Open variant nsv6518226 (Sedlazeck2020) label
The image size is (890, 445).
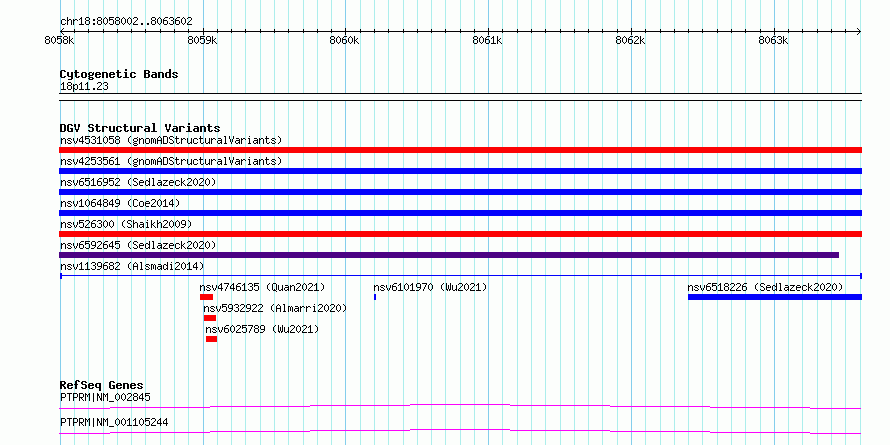tap(765, 287)
